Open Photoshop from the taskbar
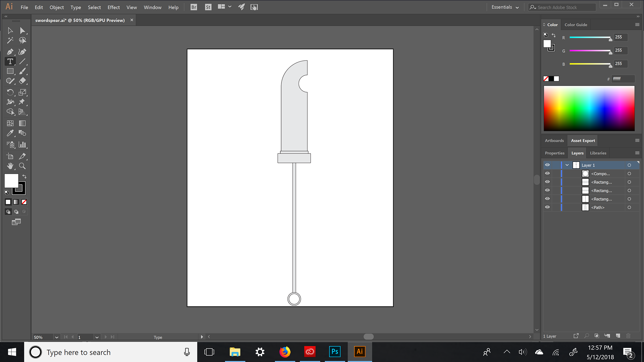The height and width of the screenshot is (362, 644). pos(334,352)
